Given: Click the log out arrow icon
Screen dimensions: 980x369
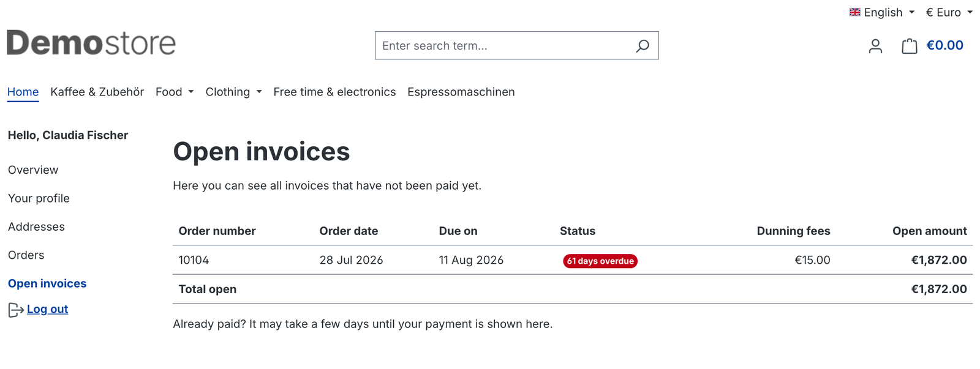Looking at the screenshot, I should (16, 310).
